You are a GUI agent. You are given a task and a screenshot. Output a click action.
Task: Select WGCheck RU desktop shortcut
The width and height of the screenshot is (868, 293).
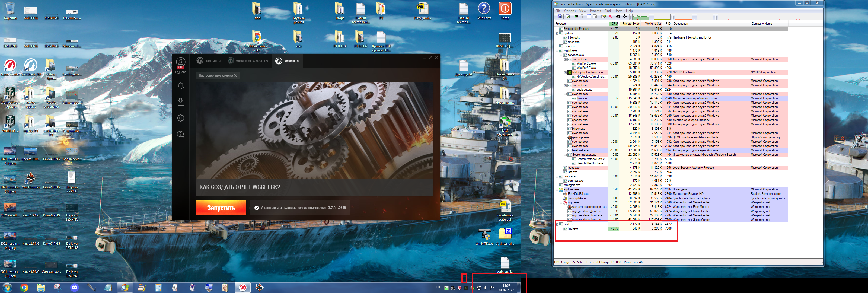click(31, 67)
